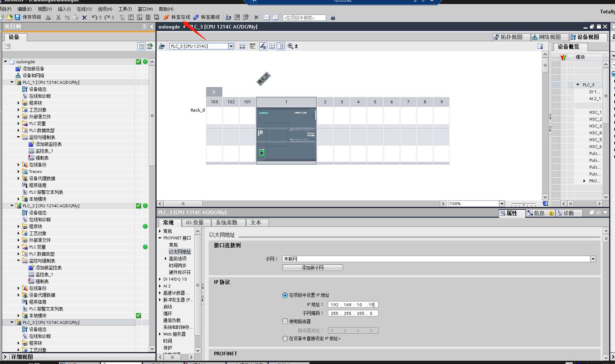
Task: Select 设备和网络 in project tree
Action: 33,75
